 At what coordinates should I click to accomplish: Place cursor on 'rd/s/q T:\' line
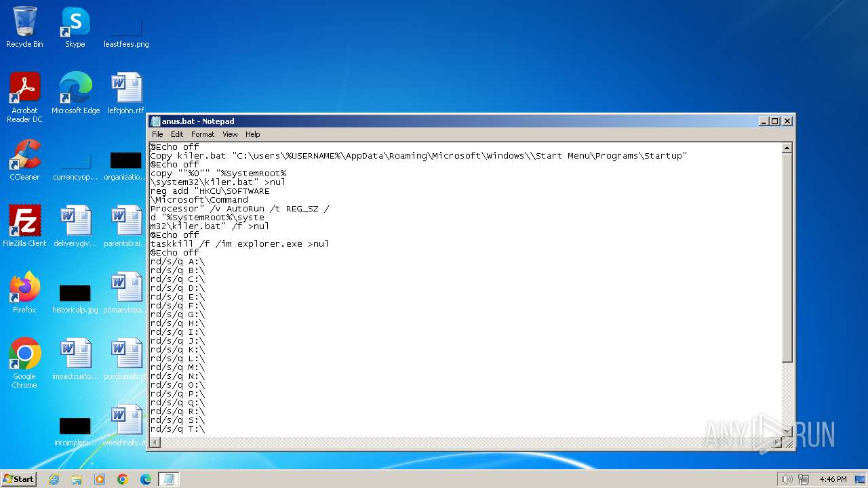[177, 429]
